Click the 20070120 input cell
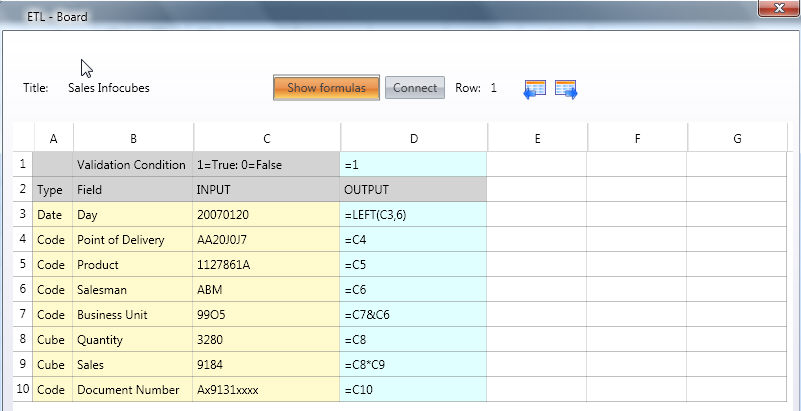 266,214
